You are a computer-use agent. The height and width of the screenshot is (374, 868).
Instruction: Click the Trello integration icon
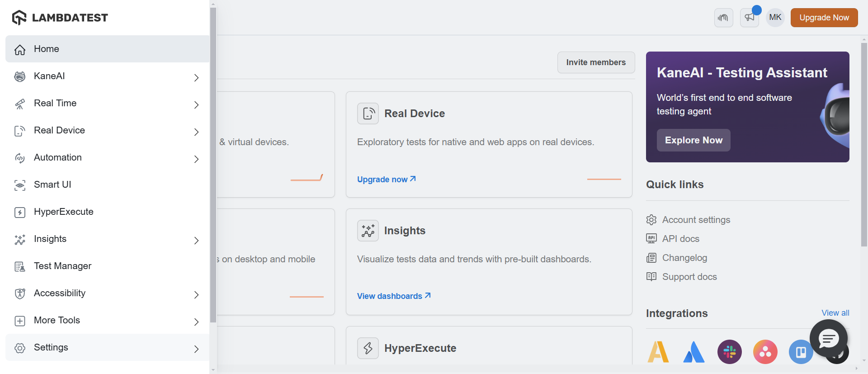coord(801,352)
